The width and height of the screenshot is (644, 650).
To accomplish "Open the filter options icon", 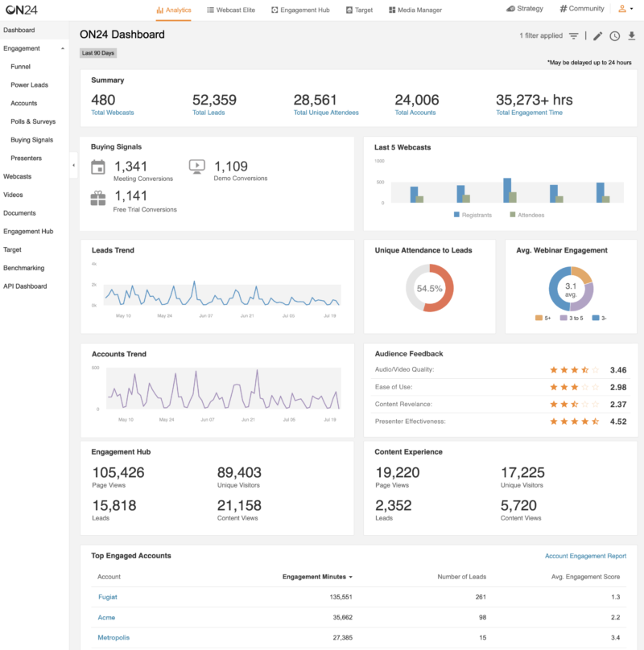I will point(573,36).
